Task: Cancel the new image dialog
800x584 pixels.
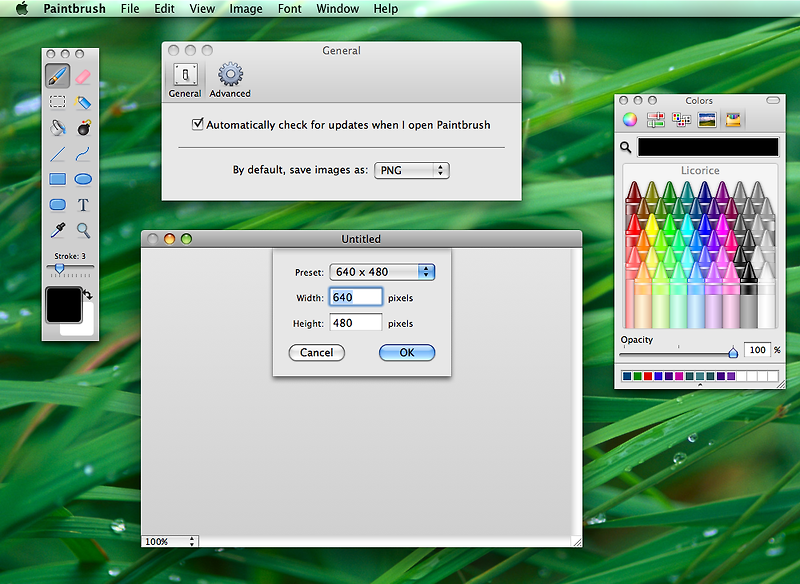Action: click(317, 353)
